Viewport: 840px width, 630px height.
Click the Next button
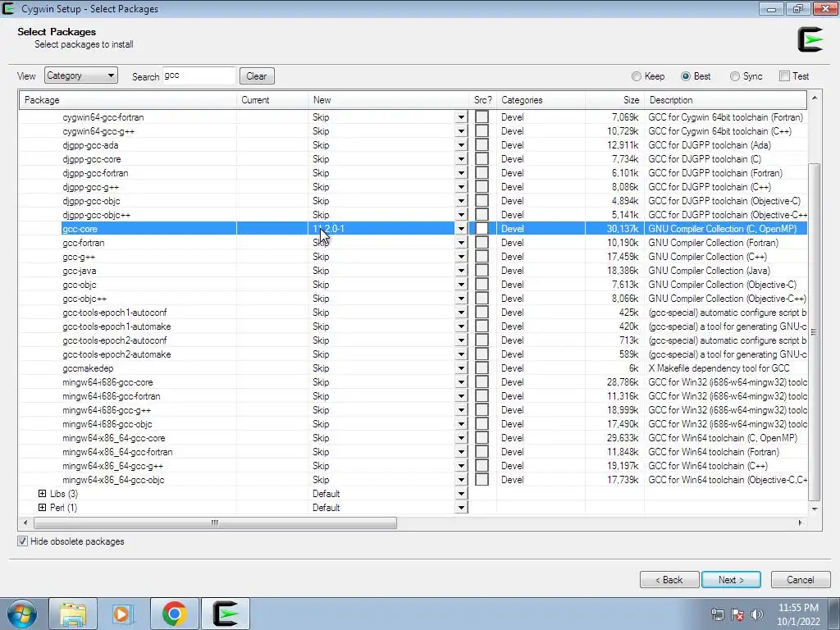[731, 580]
